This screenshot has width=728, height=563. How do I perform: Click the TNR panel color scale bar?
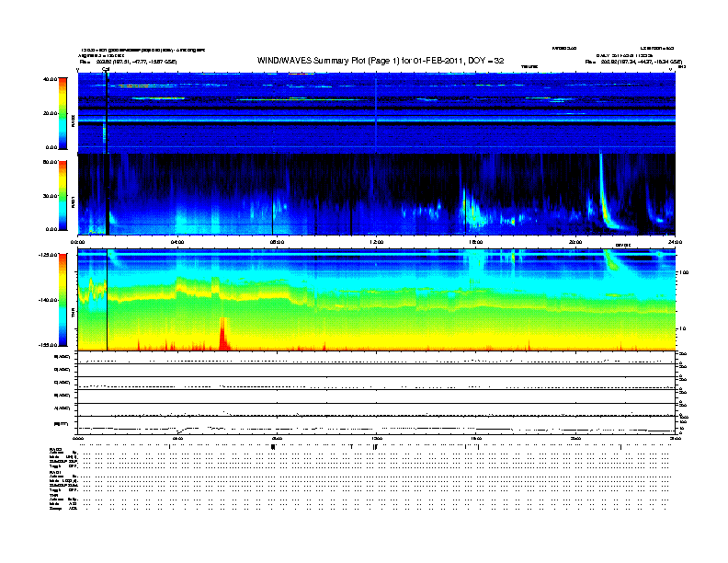pos(63,300)
